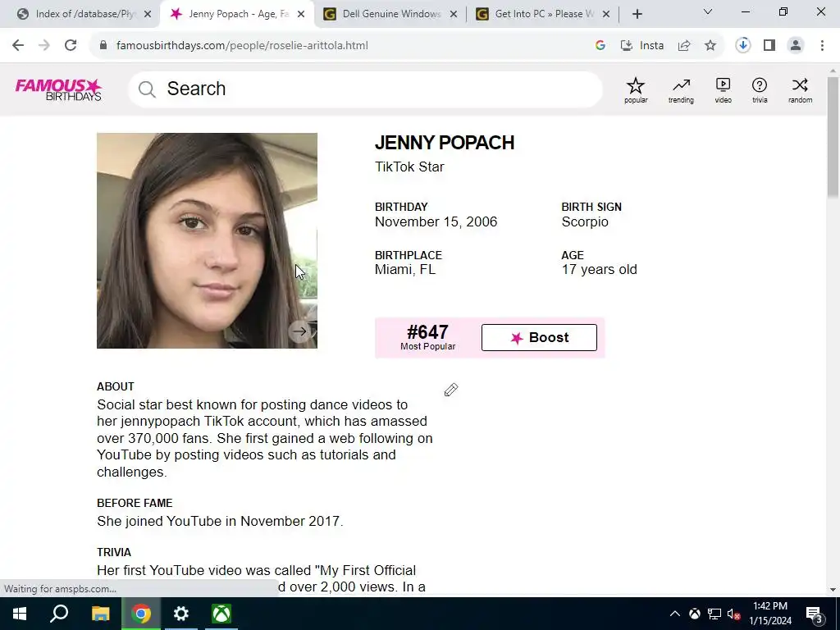Focus the Famous Birthdays search field
The height and width of the screenshot is (630, 840).
click(365, 89)
